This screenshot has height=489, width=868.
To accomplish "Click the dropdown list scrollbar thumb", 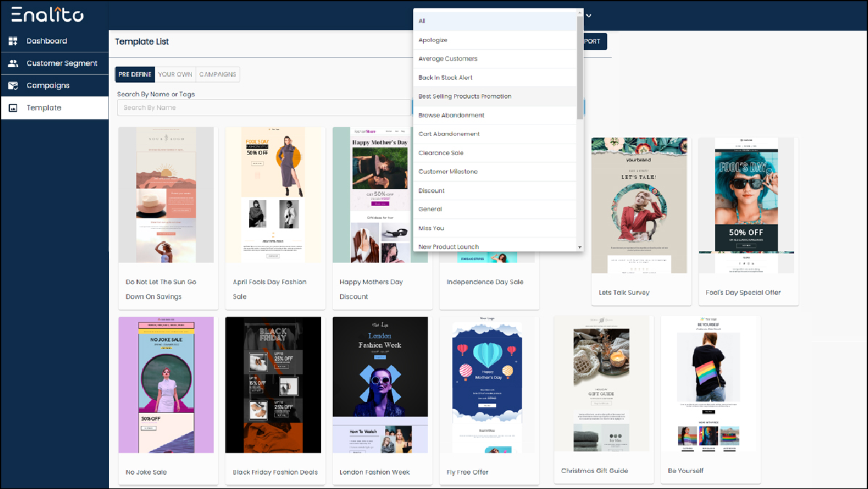I will tap(580, 66).
